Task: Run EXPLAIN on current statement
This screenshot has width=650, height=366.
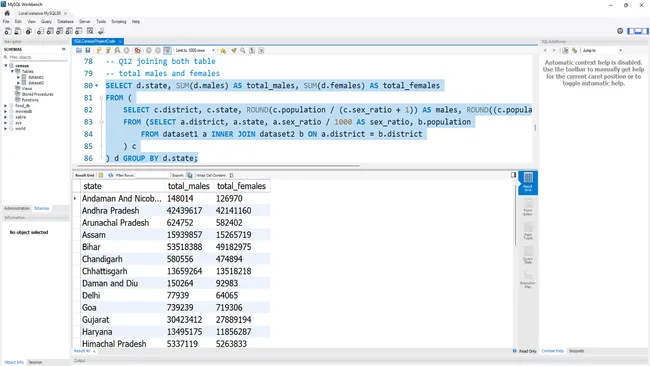Action: tap(117, 51)
